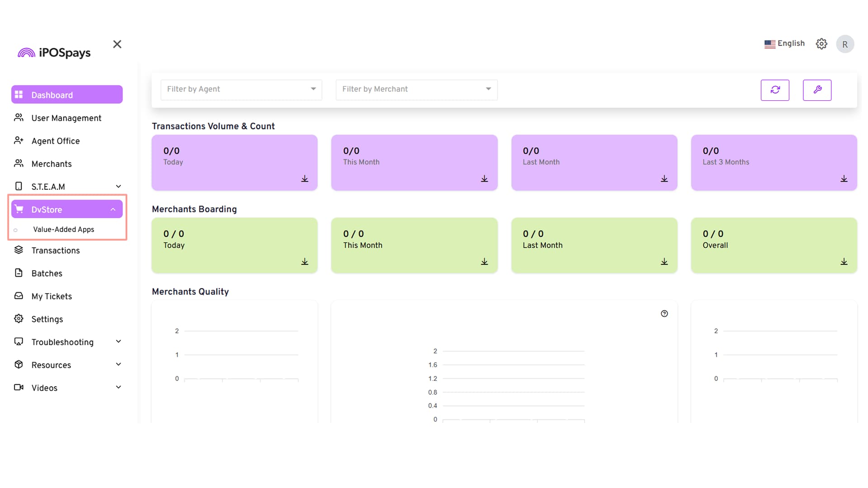
Task: Click the Videos camera icon
Action: (19, 387)
